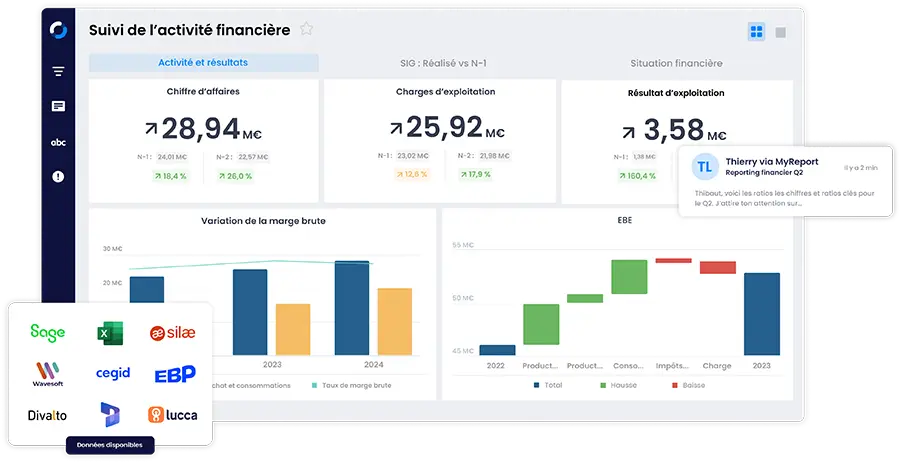Image resolution: width=900 pixels, height=462 pixels.
Task: Open the filter icon in the sidebar
Action: 58,72
